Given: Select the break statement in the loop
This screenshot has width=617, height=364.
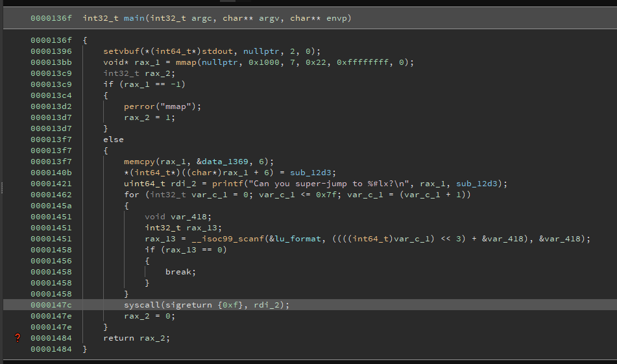Looking at the screenshot, I should (180, 271).
